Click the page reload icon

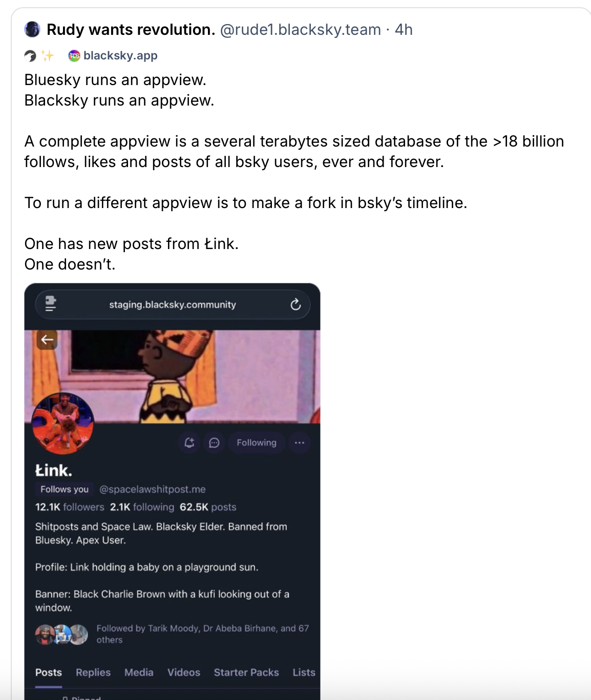coord(295,304)
